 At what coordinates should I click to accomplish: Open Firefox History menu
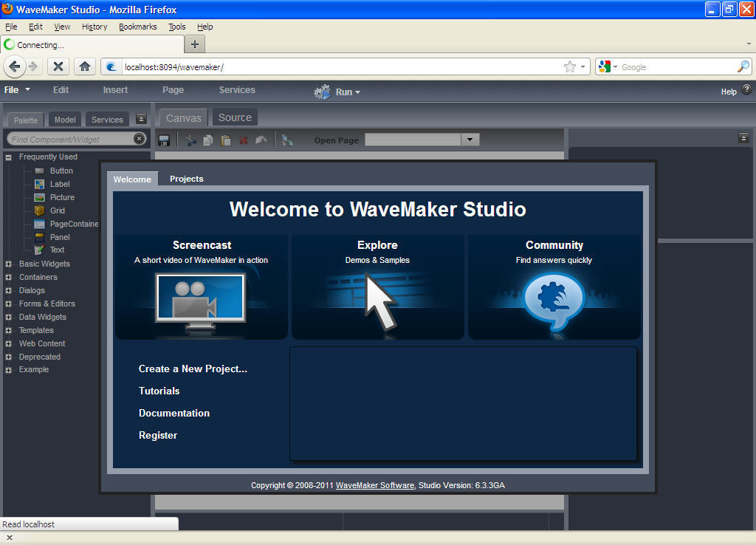[94, 27]
